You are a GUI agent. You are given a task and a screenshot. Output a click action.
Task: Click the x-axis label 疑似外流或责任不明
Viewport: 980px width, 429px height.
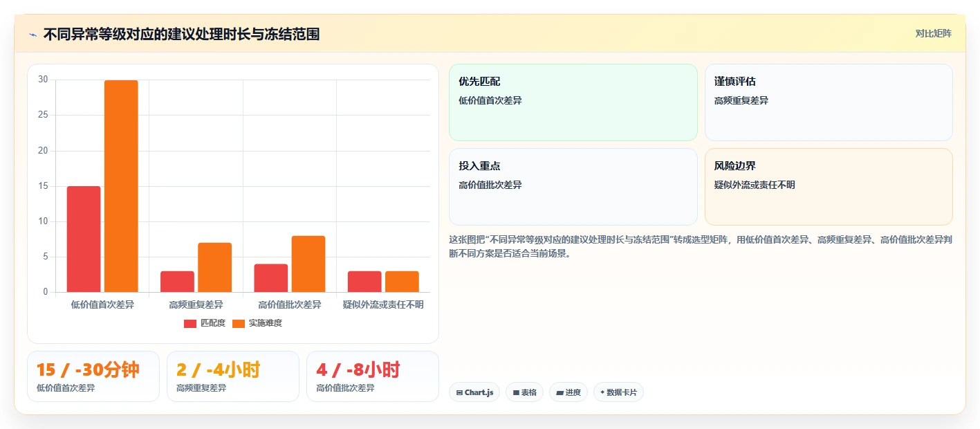click(x=383, y=304)
